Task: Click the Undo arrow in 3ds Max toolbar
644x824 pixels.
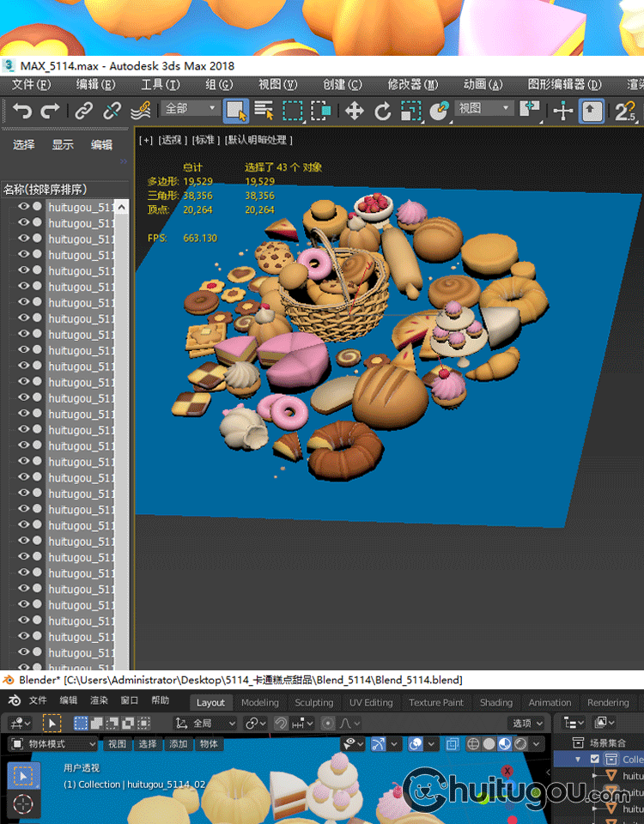Action: (x=22, y=111)
